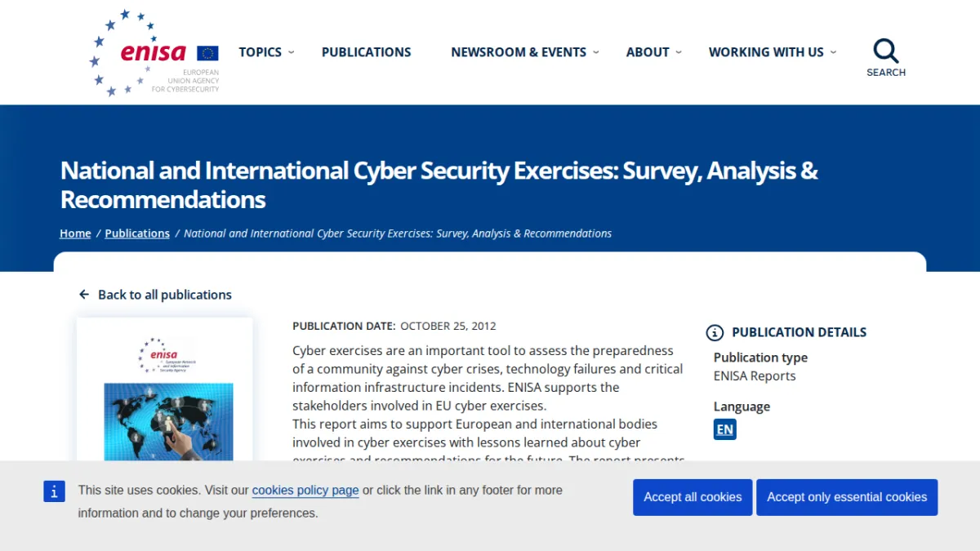The image size is (980, 551).
Task: Click the 'Publication type' label
Action: tap(760, 358)
